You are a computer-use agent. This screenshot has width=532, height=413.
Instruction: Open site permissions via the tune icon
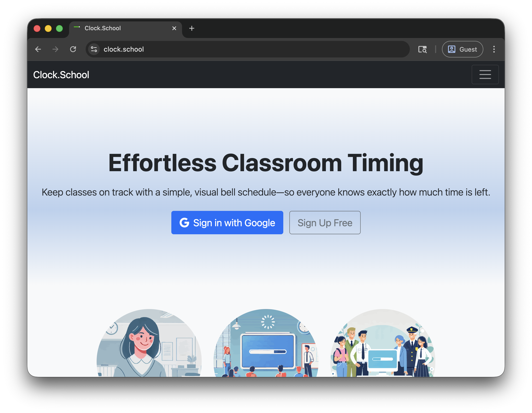(x=93, y=49)
